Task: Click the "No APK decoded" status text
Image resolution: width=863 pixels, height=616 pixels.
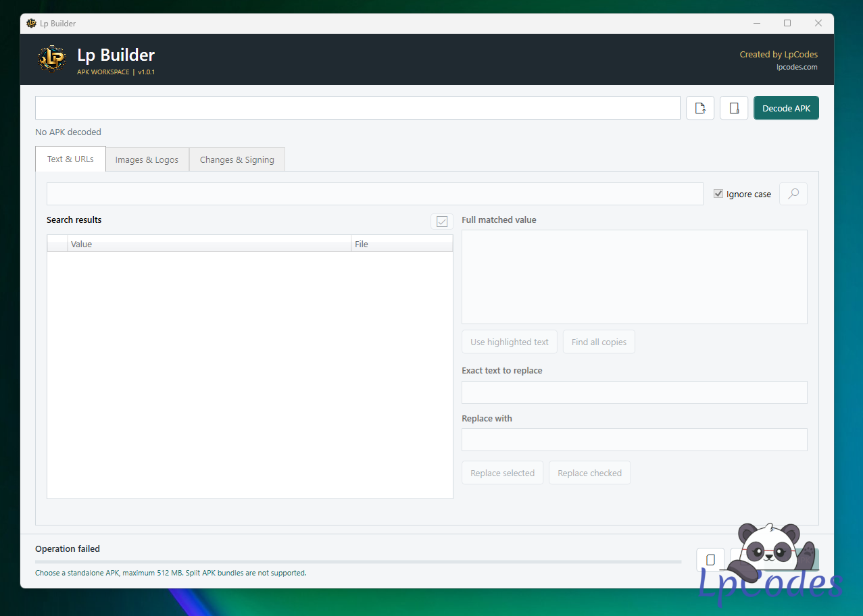Action: click(68, 132)
